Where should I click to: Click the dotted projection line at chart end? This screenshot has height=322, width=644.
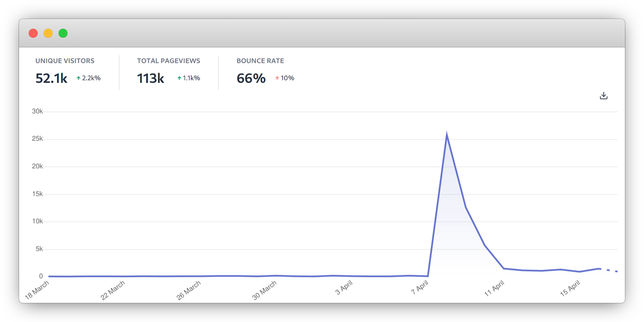coord(609,270)
